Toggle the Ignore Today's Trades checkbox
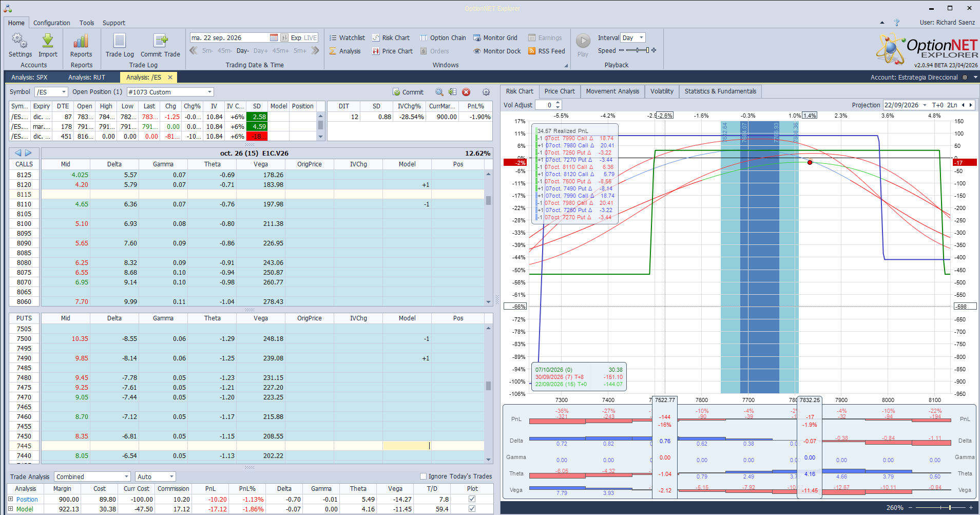The height and width of the screenshot is (515, 980). (x=424, y=476)
